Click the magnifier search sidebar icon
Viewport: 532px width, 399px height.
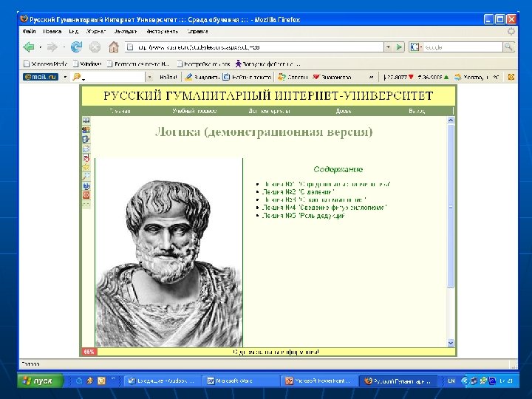86,177
